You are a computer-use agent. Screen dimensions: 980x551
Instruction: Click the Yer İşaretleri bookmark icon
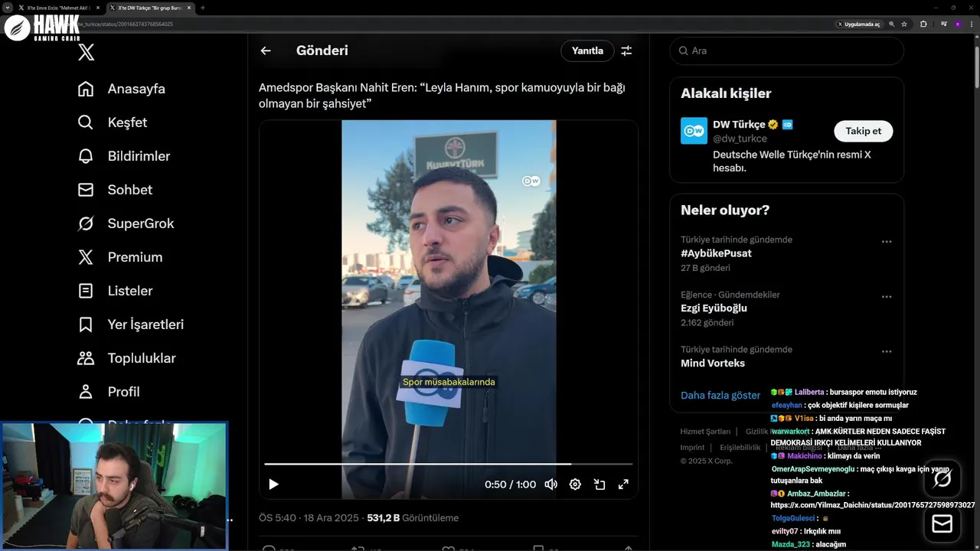(86, 324)
